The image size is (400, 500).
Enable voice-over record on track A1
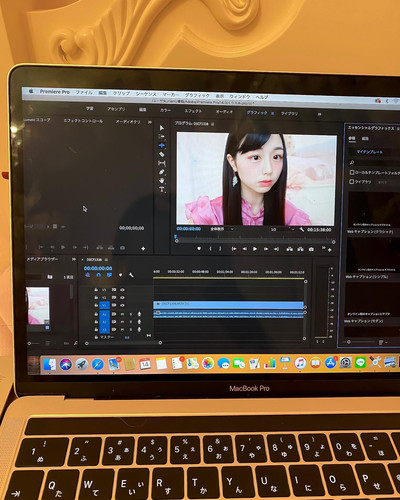tap(139, 314)
